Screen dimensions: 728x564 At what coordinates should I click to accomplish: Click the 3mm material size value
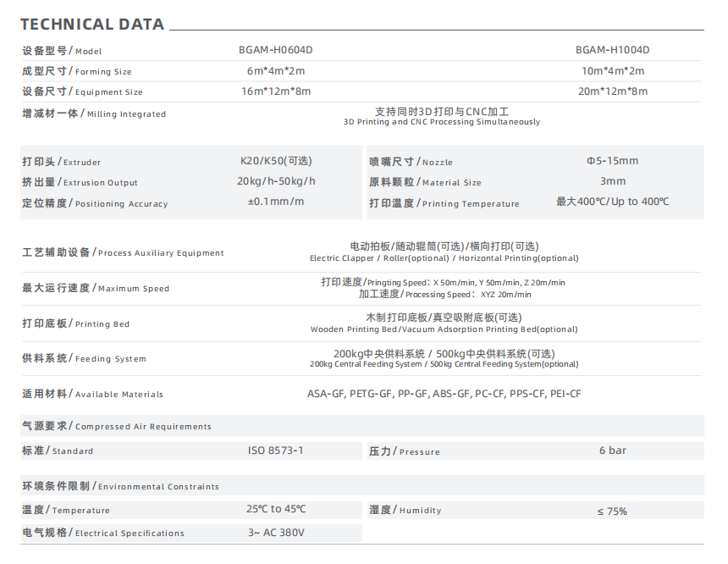pos(613,181)
